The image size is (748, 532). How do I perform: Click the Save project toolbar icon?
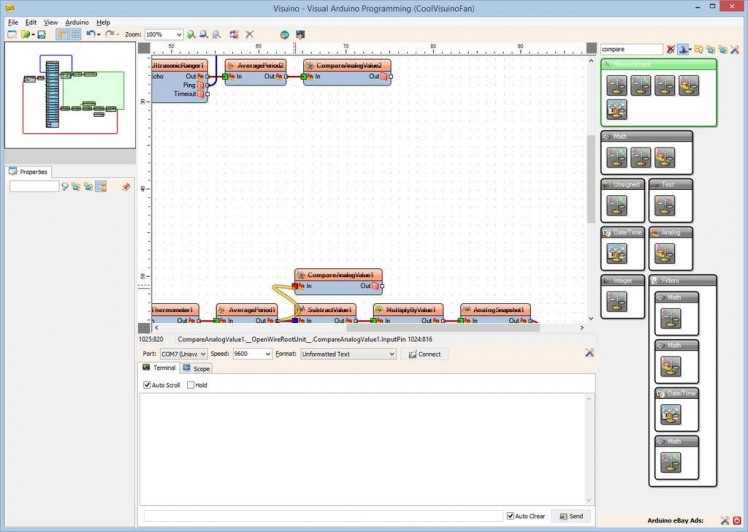click(x=41, y=34)
